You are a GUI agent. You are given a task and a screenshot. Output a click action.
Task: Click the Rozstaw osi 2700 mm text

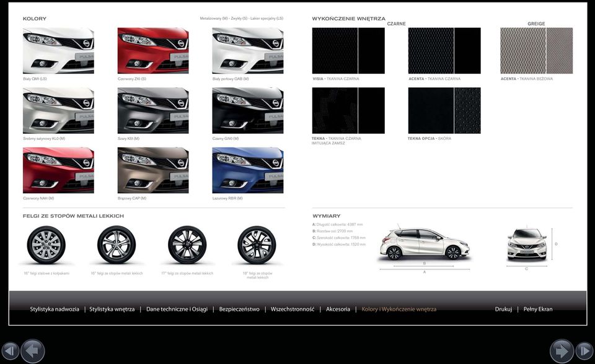point(332,231)
